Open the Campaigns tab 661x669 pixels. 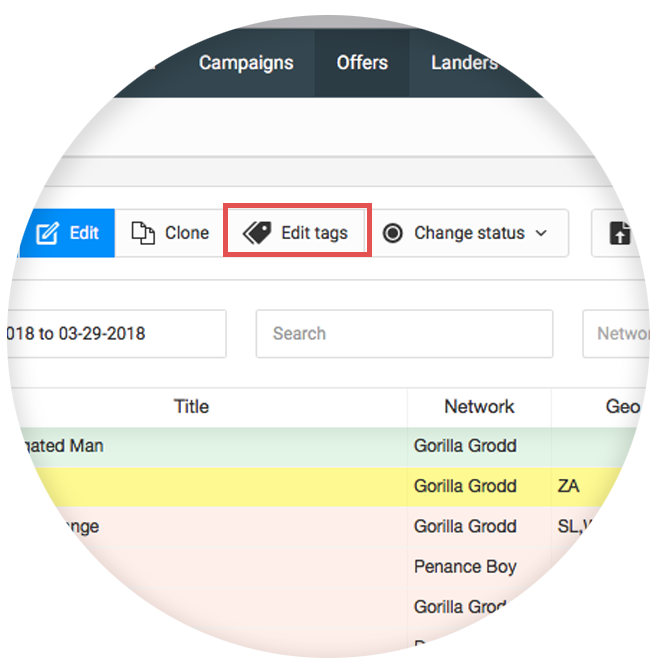(246, 63)
